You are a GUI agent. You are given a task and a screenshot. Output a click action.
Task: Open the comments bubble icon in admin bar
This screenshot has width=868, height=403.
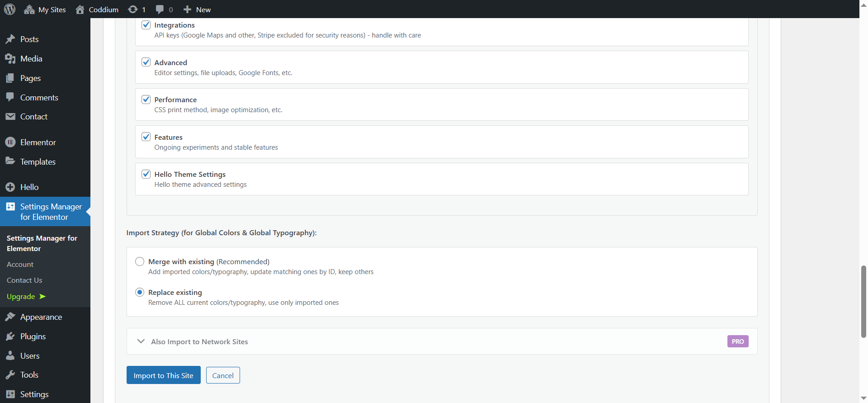coord(160,9)
